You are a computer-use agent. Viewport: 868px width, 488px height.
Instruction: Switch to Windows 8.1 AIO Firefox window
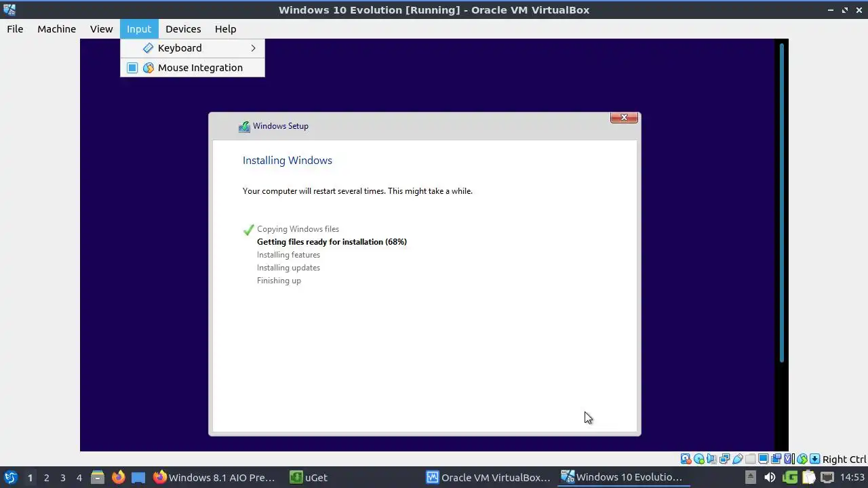pos(214,477)
